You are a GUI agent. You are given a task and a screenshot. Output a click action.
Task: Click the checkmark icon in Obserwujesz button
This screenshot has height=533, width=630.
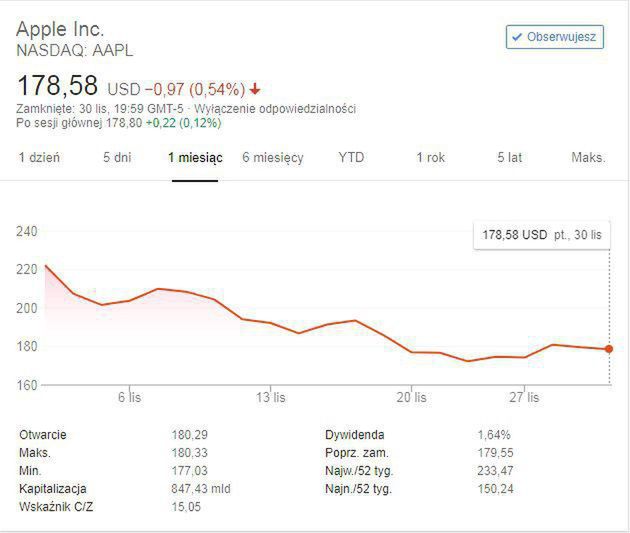[x=517, y=38]
